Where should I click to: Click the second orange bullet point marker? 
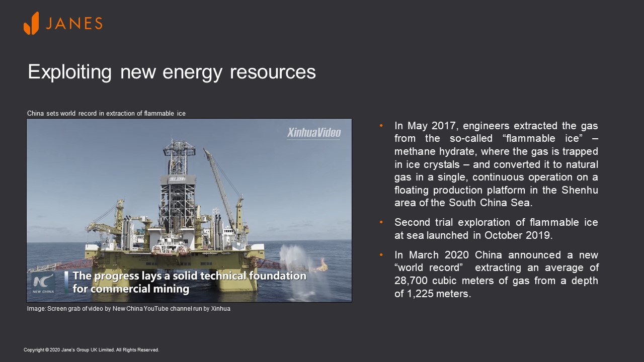381,222
